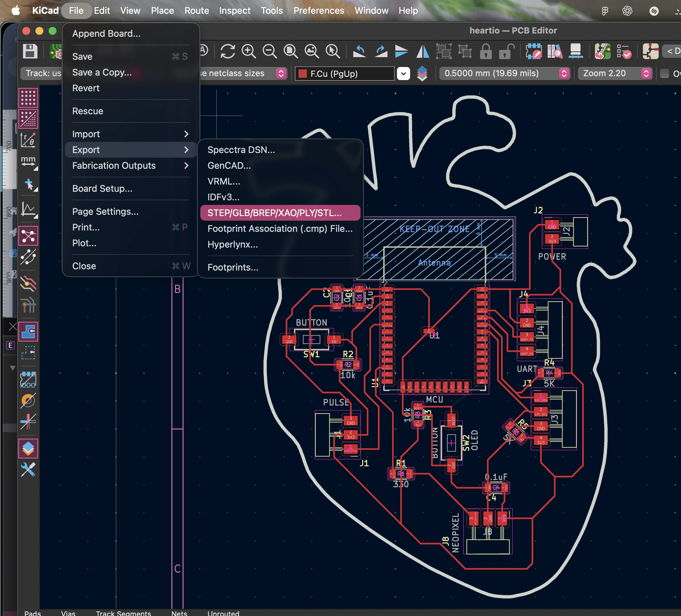Click the white dropdown arrow beside F.Cu
Screen dimensions: 681x616
tap(403, 73)
